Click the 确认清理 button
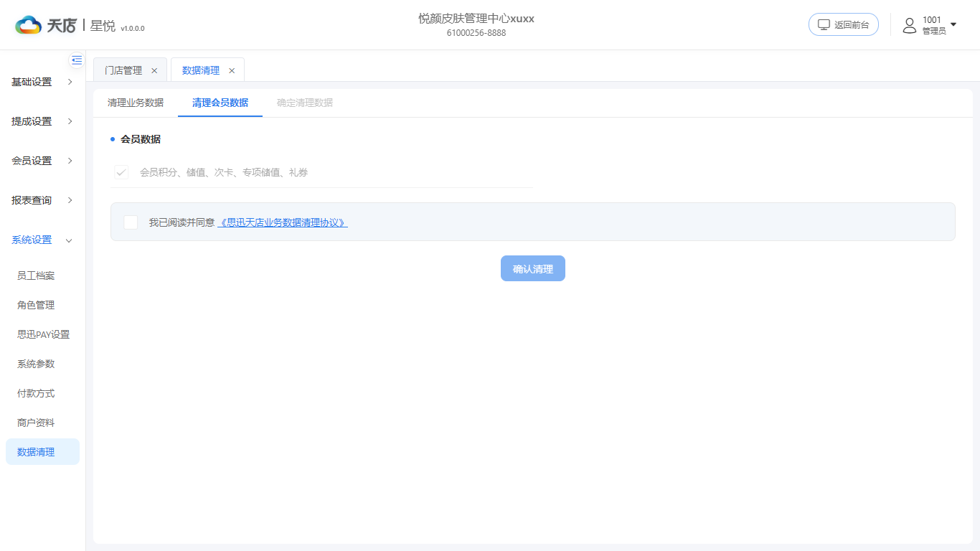This screenshot has width=980, height=551. click(533, 268)
